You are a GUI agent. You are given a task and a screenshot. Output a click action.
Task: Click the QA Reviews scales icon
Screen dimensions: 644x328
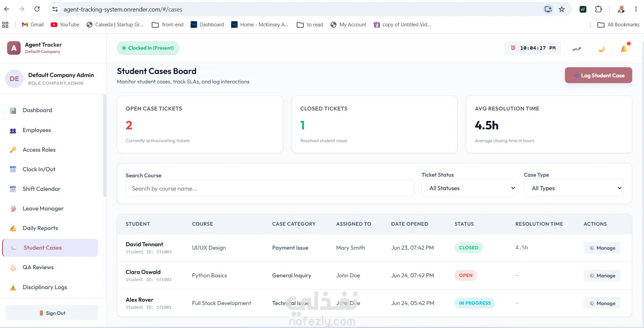pyautogui.click(x=13, y=268)
